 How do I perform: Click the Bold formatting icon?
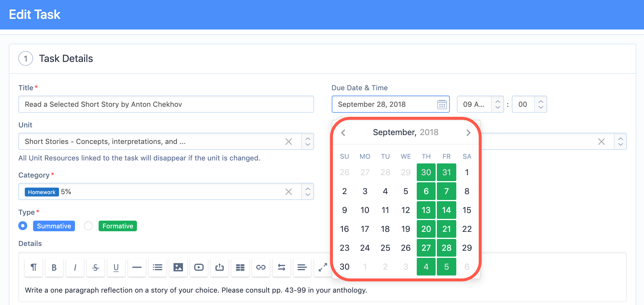pos(54,268)
